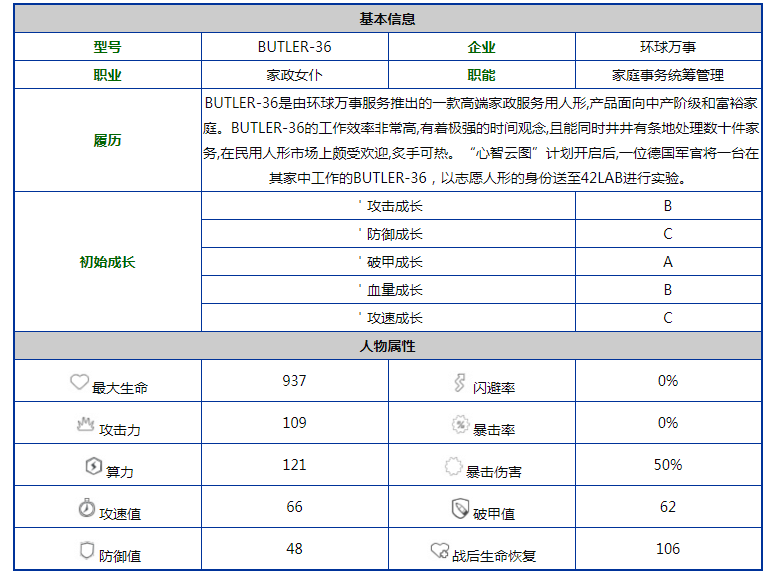Viewport: 776px width, 575px height.
Task: Select the 防御成长 row label
Action: 394,234
